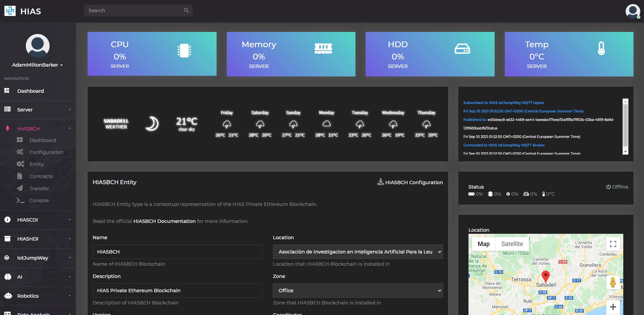
Task: Click 'Subscribed to HIAS iotJumpWay MQTT topics'
Action: point(503,103)
